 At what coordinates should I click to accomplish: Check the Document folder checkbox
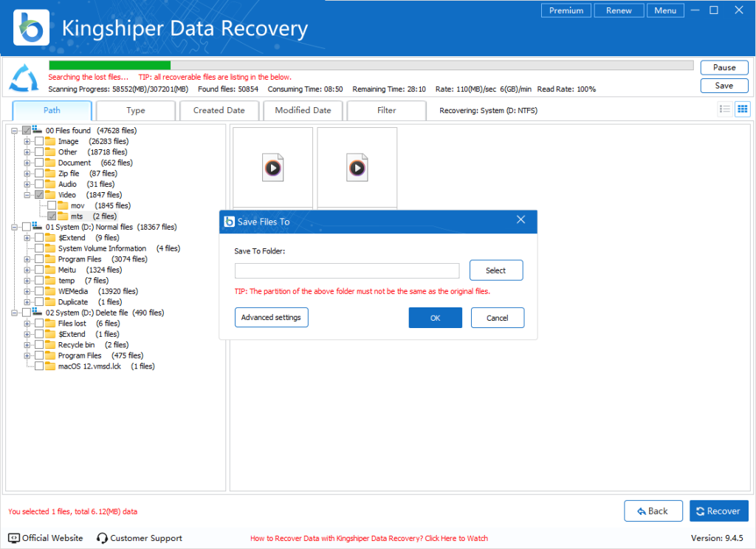(x=39, y=163)
